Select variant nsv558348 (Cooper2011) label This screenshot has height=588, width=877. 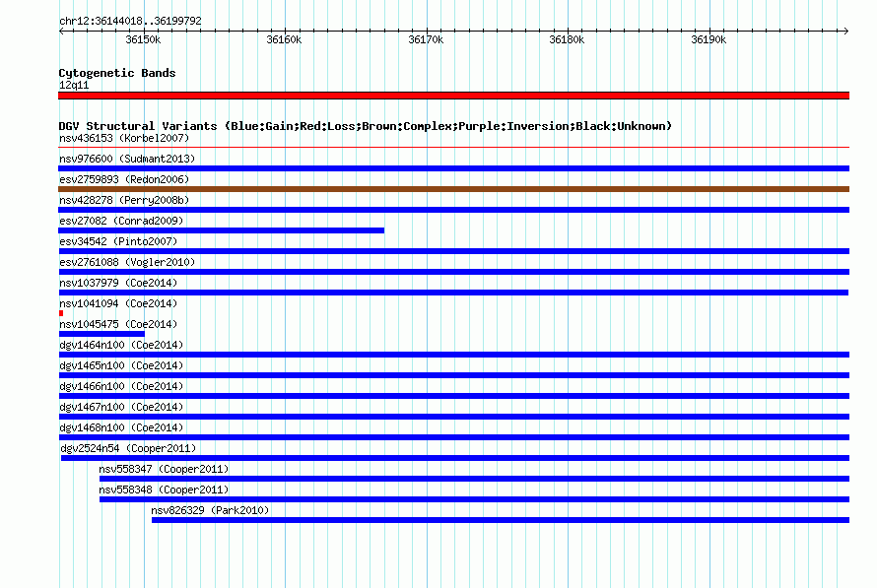click(164, 490)
